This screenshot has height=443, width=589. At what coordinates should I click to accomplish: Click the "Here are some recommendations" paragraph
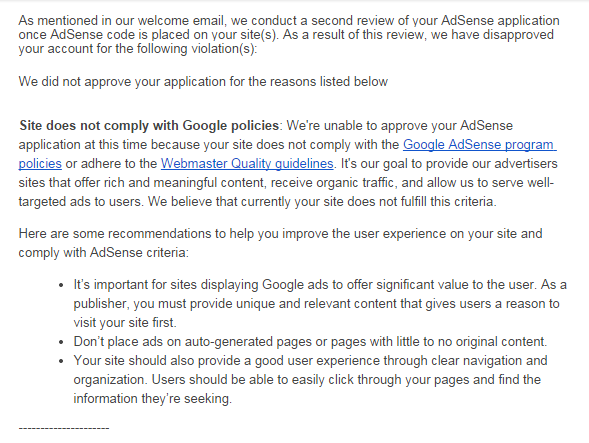[x=280, y=243]
